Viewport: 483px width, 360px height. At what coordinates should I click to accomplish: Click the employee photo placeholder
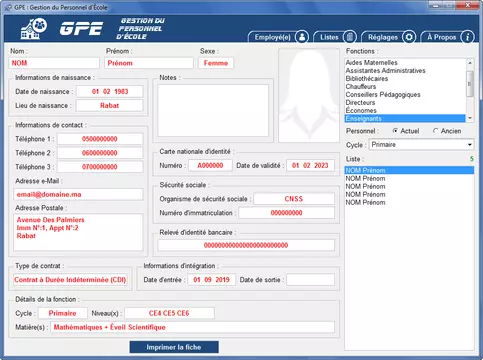(x=309, y=95)
